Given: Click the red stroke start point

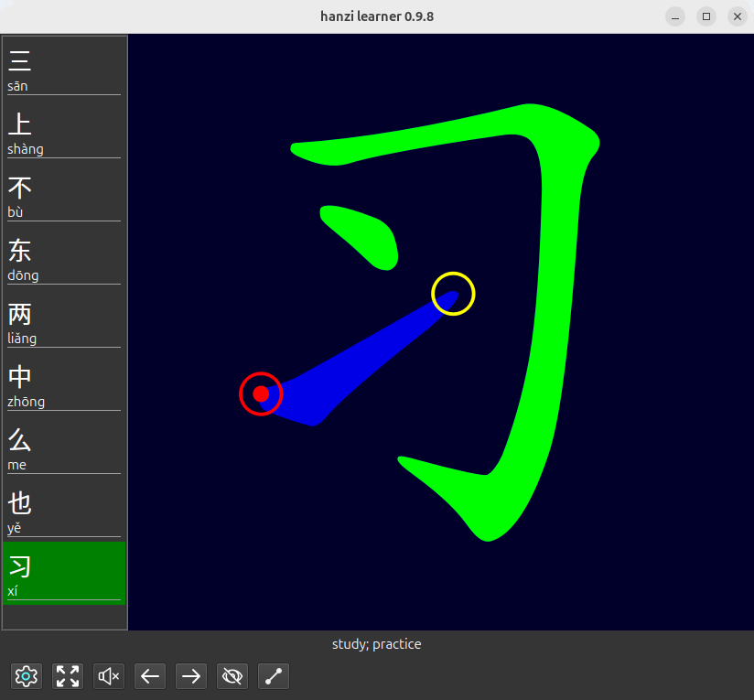Looking at the screenshot, I should point(261,393).
